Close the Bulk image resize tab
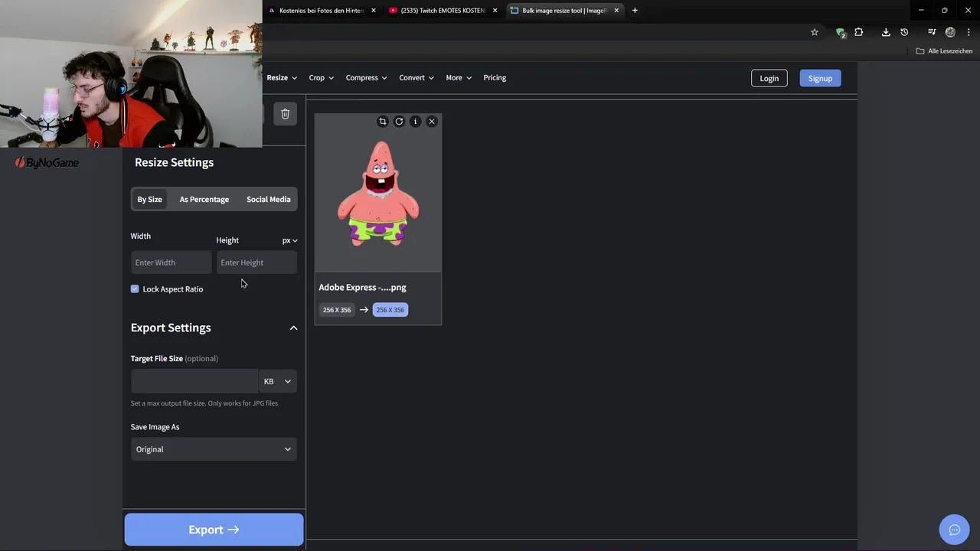The width and height of the screenshot is (980, 551). tap(616, 11)
